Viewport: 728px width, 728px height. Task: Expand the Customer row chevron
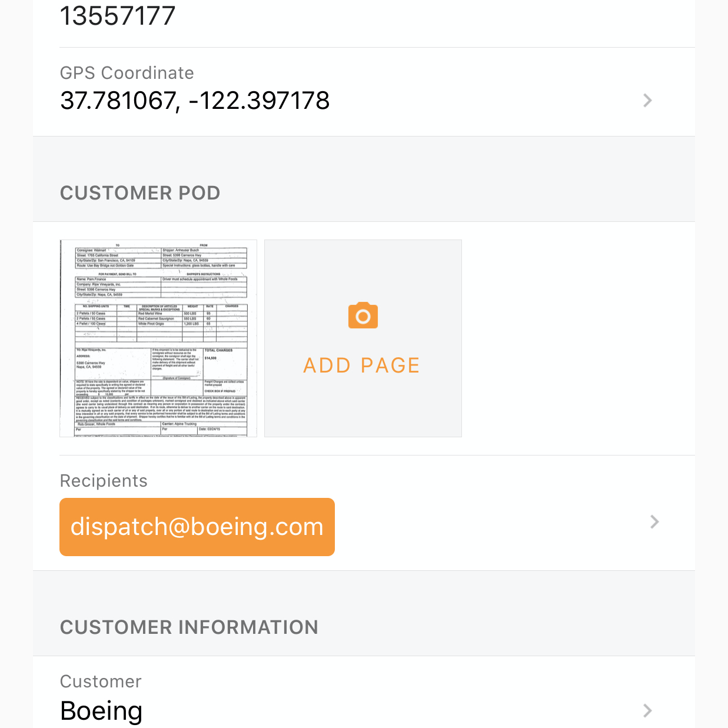(647, 710)
